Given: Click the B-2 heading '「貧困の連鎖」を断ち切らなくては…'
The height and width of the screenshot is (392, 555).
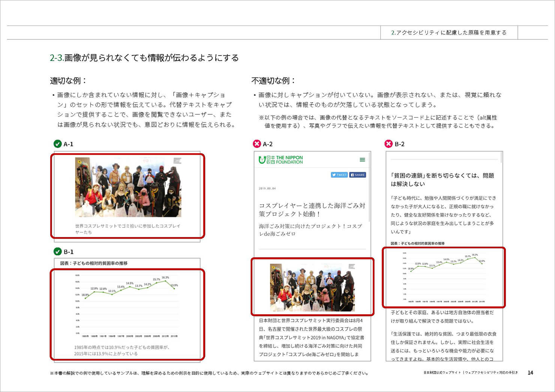Looking at the screenshot, I should coord(442,180).
